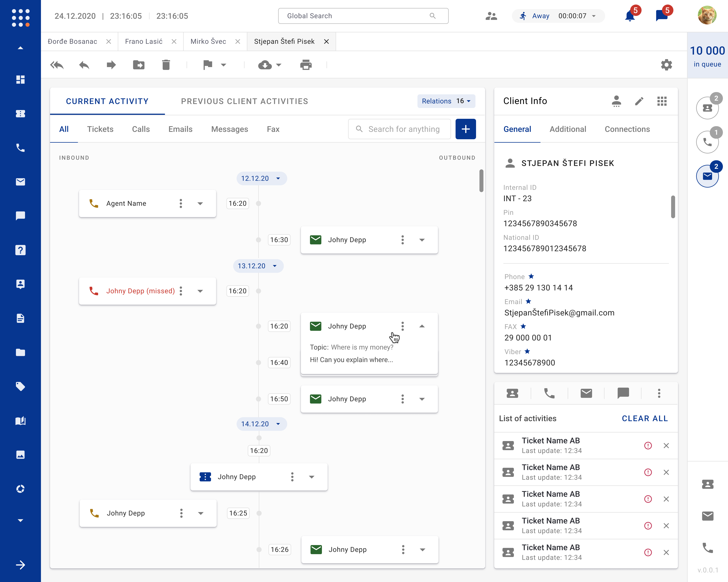Collapse the expanded Johny Depp email card
This screenshot has height=582, width=728.
click(x=422, y=326)
